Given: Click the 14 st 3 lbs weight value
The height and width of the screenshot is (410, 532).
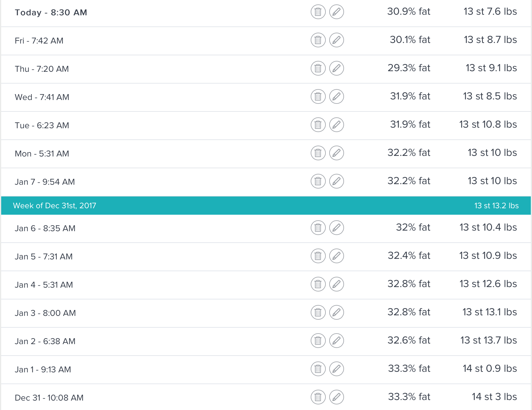Looking at the screenshot, I should point(494,397).
